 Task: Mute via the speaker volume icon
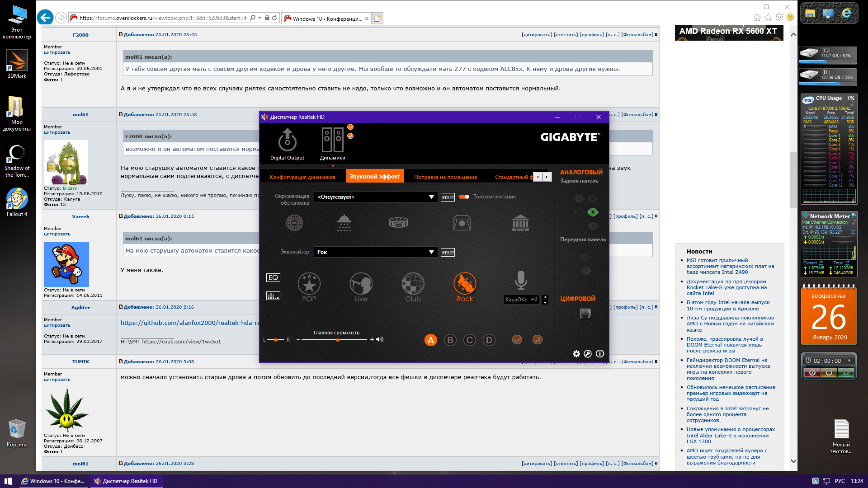click(x=380, y=339)
